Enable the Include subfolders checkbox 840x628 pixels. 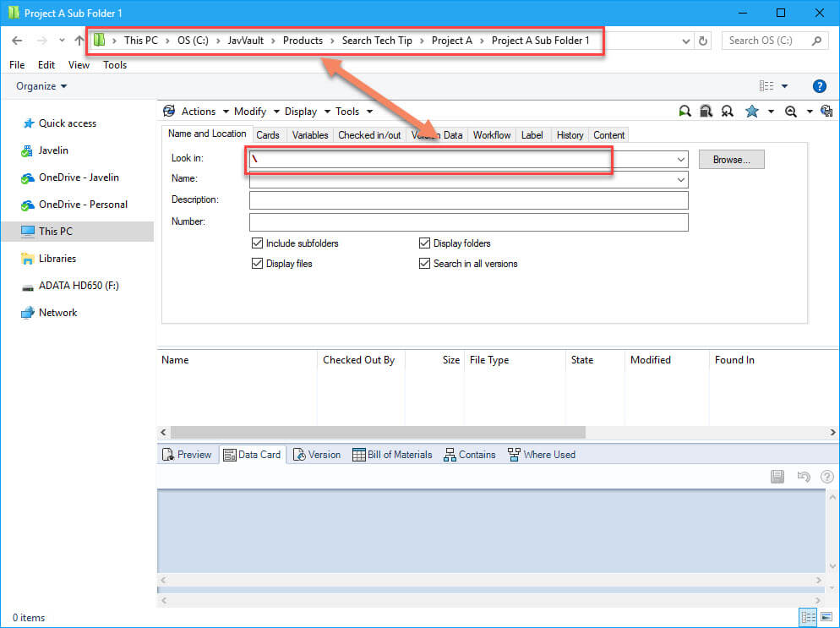click(x=257, y=243)
